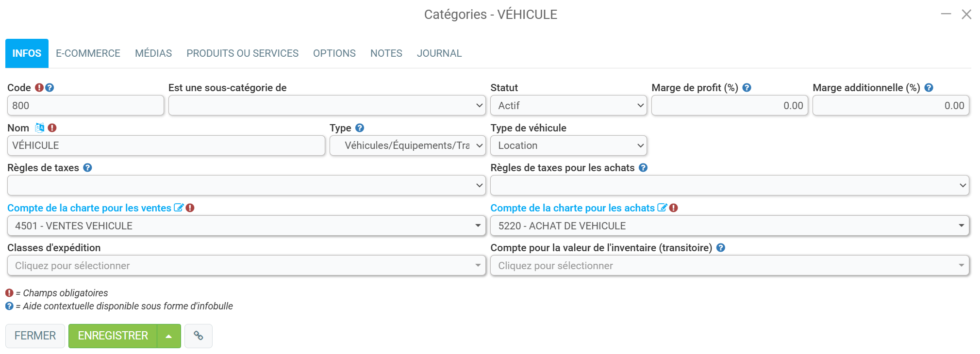Switch to the MÉDIAS tab

point(153,53)
